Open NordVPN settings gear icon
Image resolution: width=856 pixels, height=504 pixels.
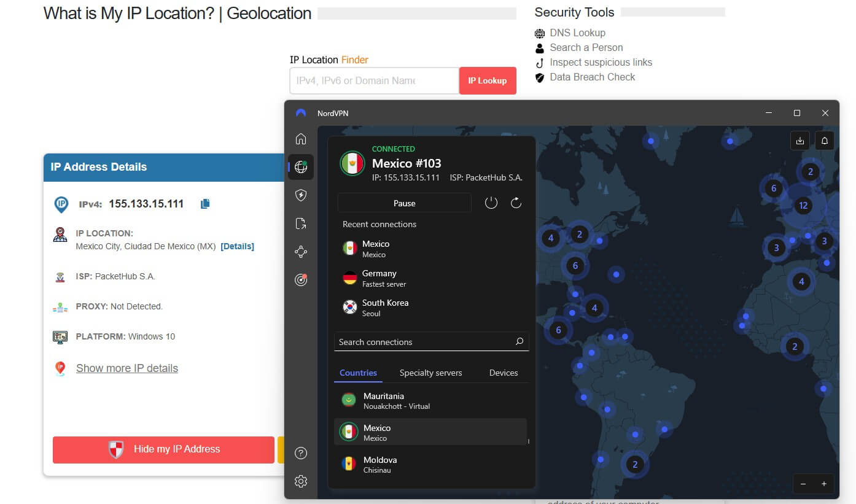pyautogui.click(x=301, y=481)
